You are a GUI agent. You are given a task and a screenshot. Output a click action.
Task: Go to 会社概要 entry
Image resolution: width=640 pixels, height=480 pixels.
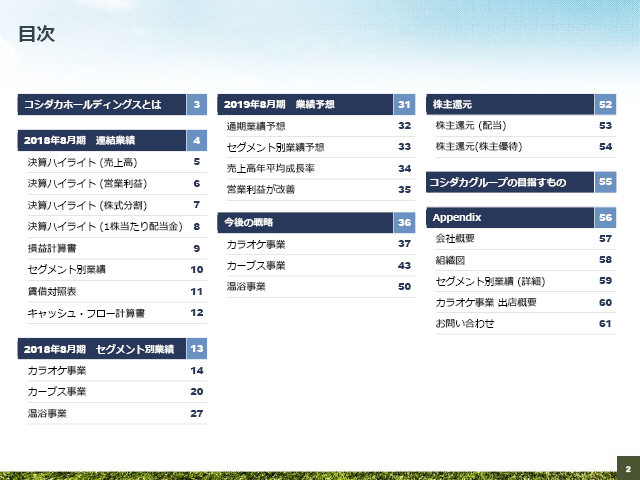526,239
